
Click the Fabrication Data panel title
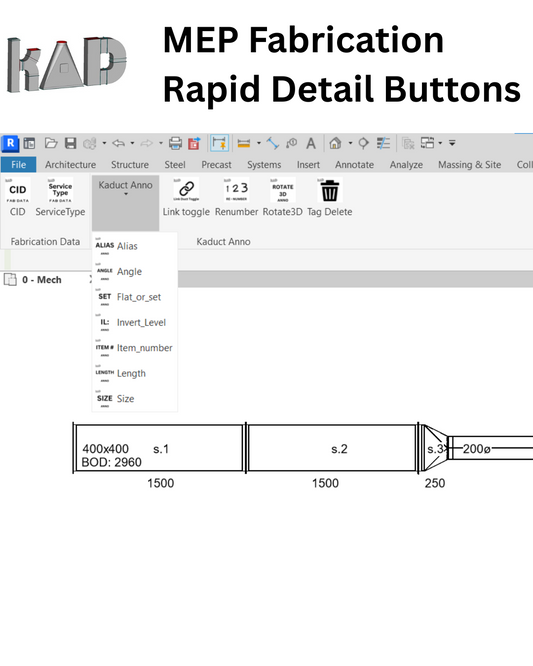coord(45,242)
